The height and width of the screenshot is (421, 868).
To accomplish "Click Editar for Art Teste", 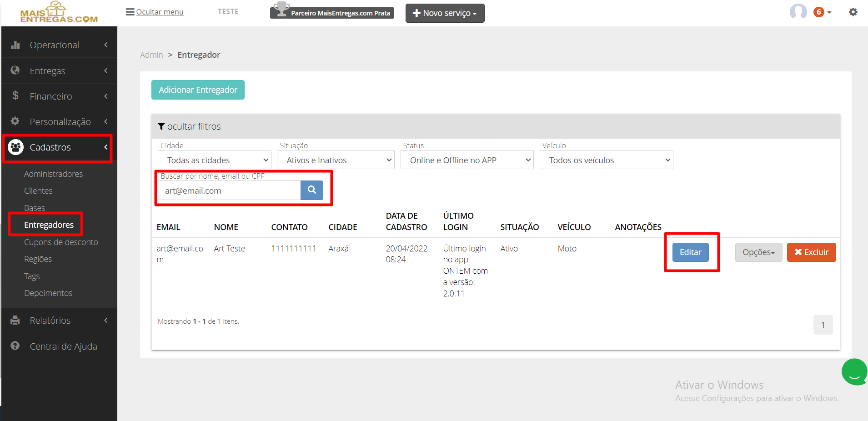I will pyautogui.click(x=690, y=252).
